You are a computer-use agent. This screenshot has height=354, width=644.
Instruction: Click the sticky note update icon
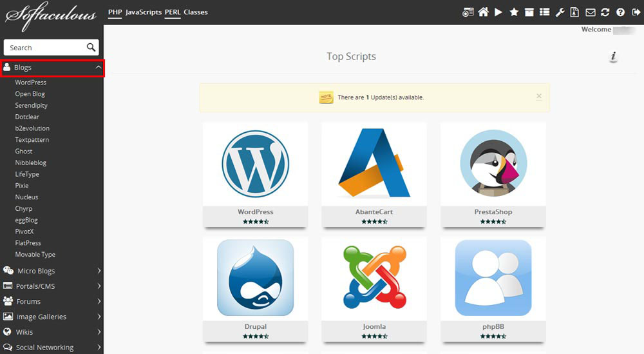(x=326, y=97)
